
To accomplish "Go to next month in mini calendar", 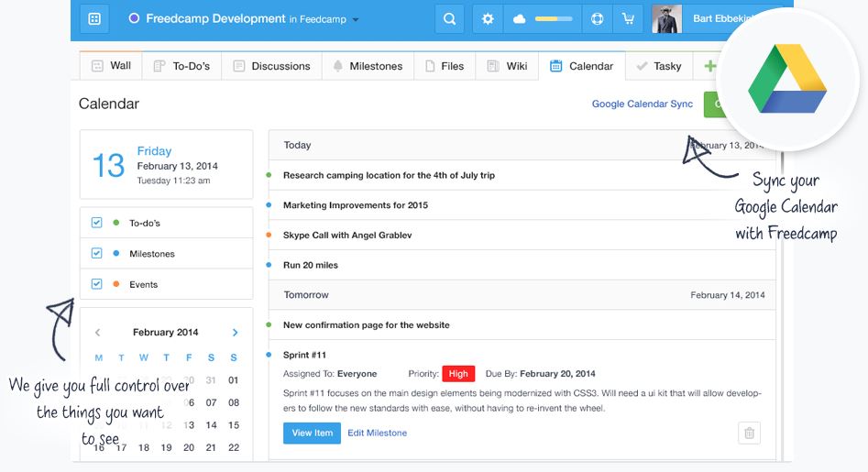I will click(235, 333).
